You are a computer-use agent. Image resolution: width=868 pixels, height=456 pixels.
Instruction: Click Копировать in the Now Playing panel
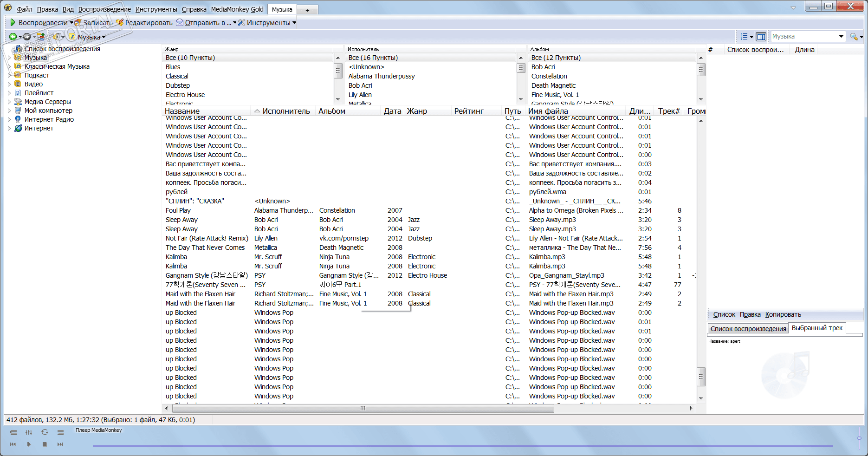click(x=783, y=314)
